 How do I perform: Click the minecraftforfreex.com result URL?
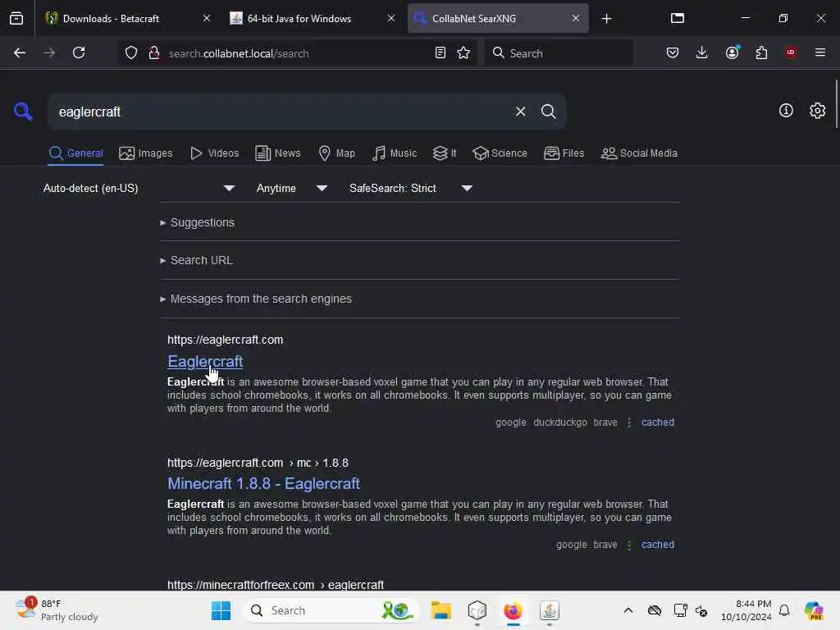coord(276,585)
